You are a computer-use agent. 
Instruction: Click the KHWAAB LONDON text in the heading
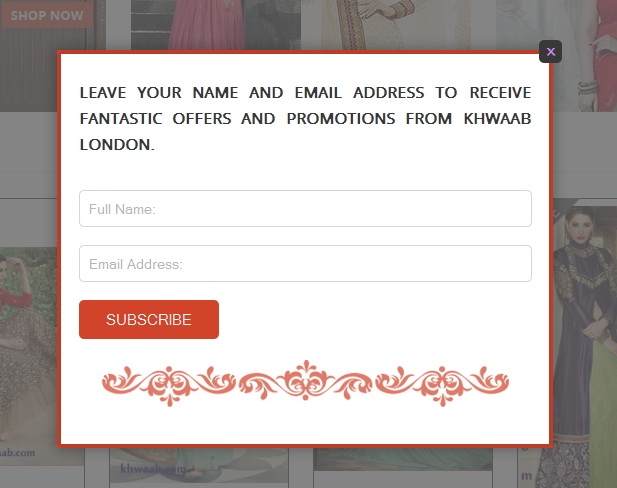point(305,131)
